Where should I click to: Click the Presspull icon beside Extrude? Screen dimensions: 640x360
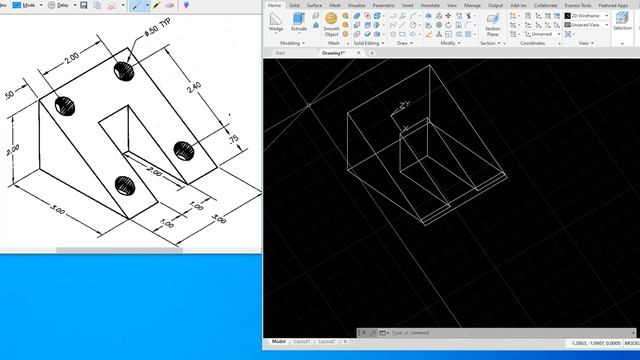[316, 25]
